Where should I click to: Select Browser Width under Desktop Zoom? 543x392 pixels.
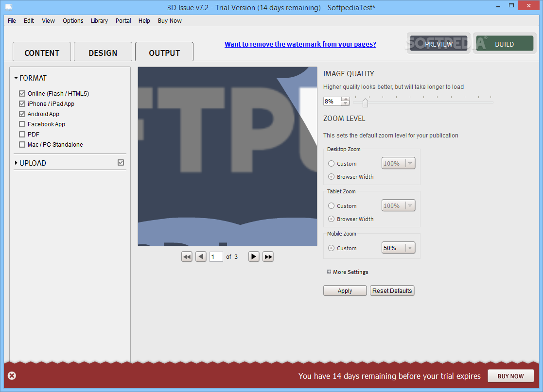click(332, 177)
